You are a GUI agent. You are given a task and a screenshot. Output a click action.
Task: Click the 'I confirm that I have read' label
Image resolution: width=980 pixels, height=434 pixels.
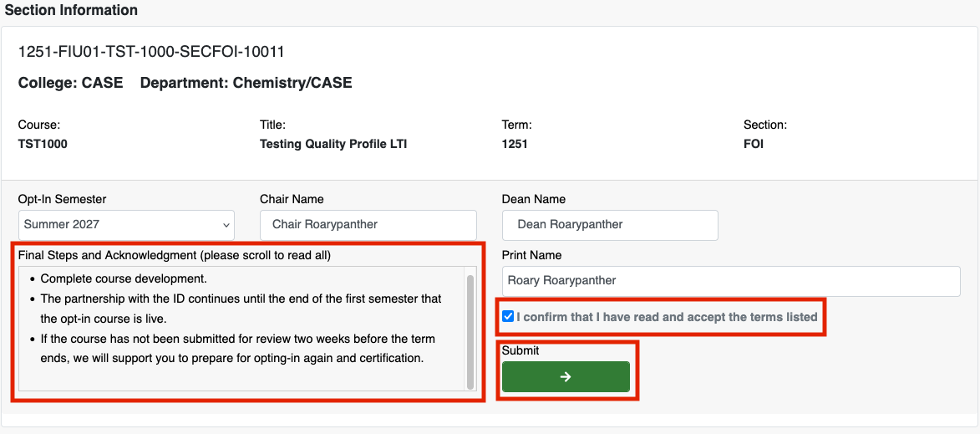coord(667,317)
